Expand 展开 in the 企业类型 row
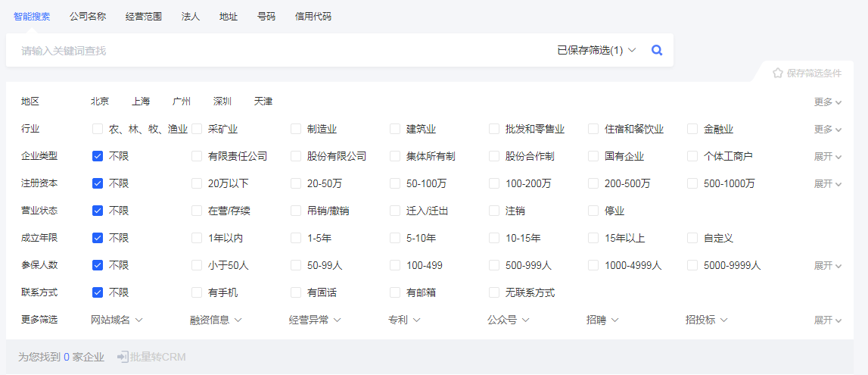 828,156
